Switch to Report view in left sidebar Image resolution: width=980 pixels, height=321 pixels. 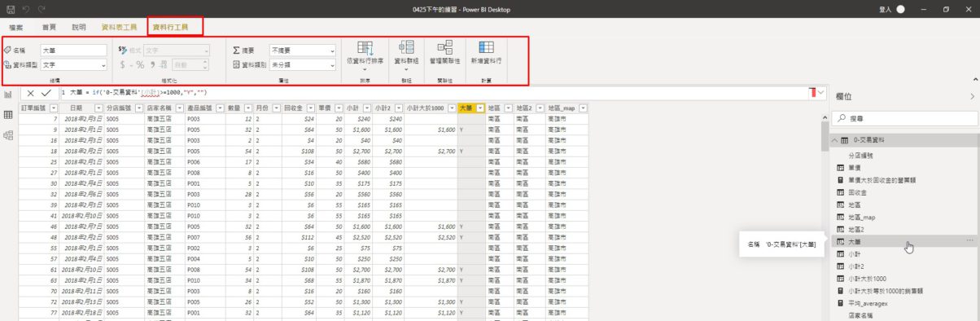8,95
